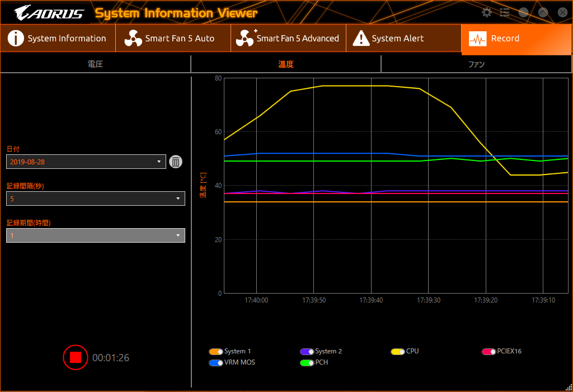573x392 pixels.
Task: Stop recording with the red stop button
Action: pos(76,357)
